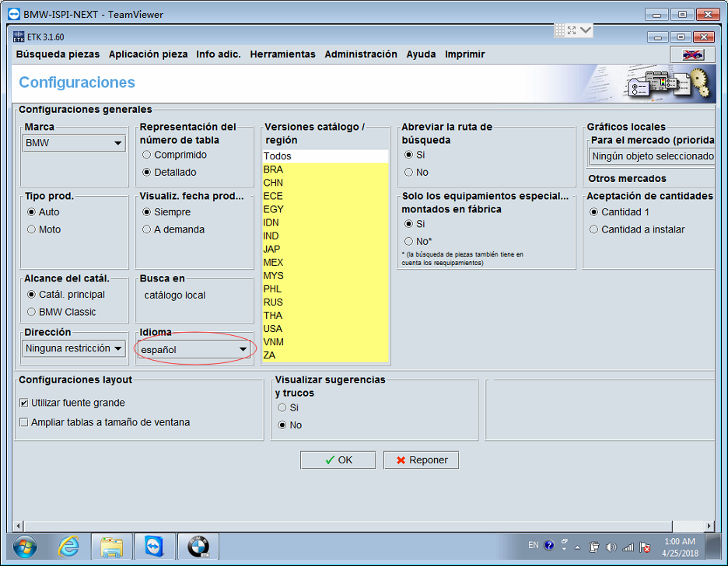Open Windows Explorer folder in the taskbar
This screenshot has width=728, height=566.
coord(111,547)
